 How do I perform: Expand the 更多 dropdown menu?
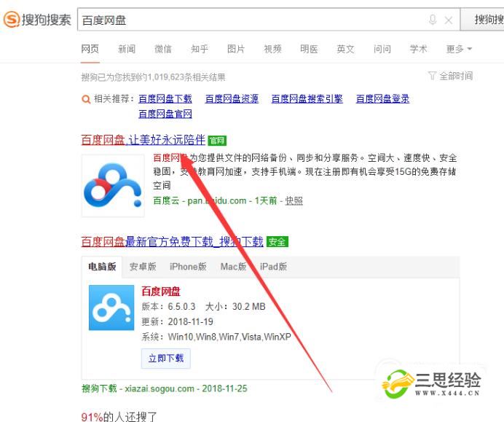click(x=459, y=49)
